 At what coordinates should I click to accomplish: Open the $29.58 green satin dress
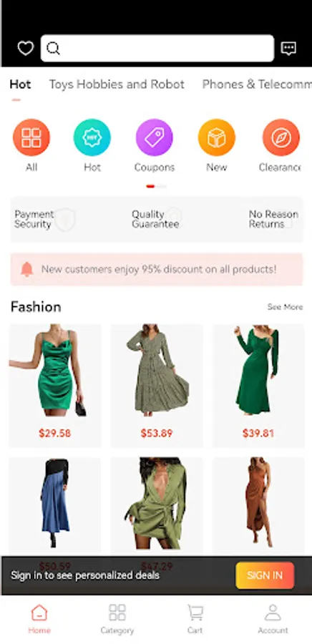pos(55,386)
